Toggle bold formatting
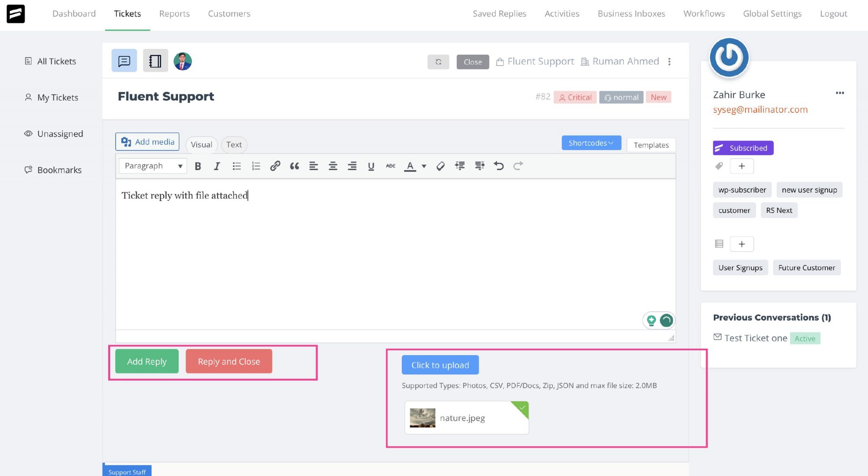This screenshot has height=476, width=868. pos(198,166)
